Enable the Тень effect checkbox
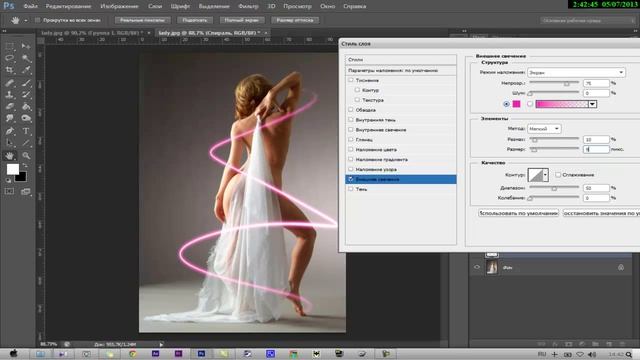Image resolution: width=640 pixels, height=360 pixels. coord(351,189)
